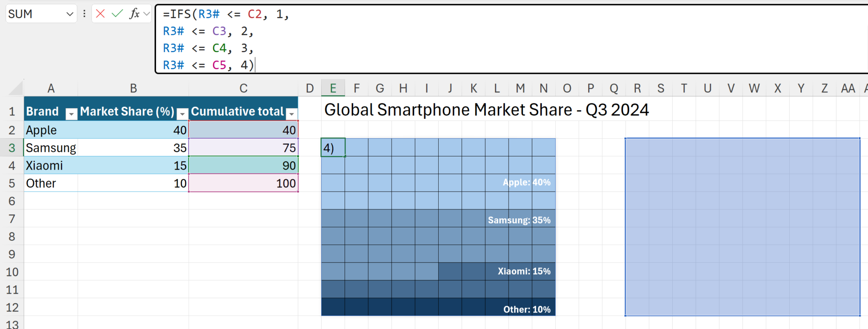Expand the Name Box dropdown arrow
The width and height of the screenshot is (868, 329).
tap(70, 14)
